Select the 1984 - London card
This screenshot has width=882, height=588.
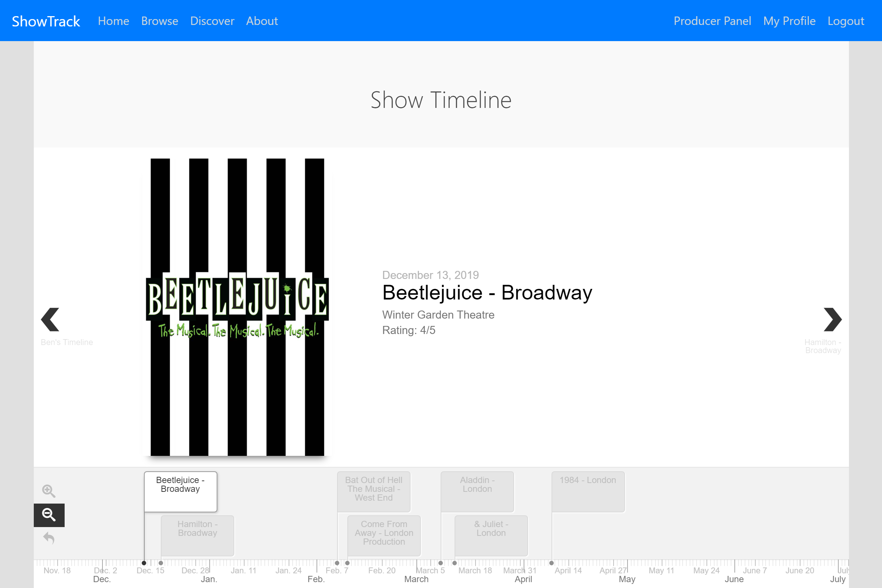tap(588, 491)
